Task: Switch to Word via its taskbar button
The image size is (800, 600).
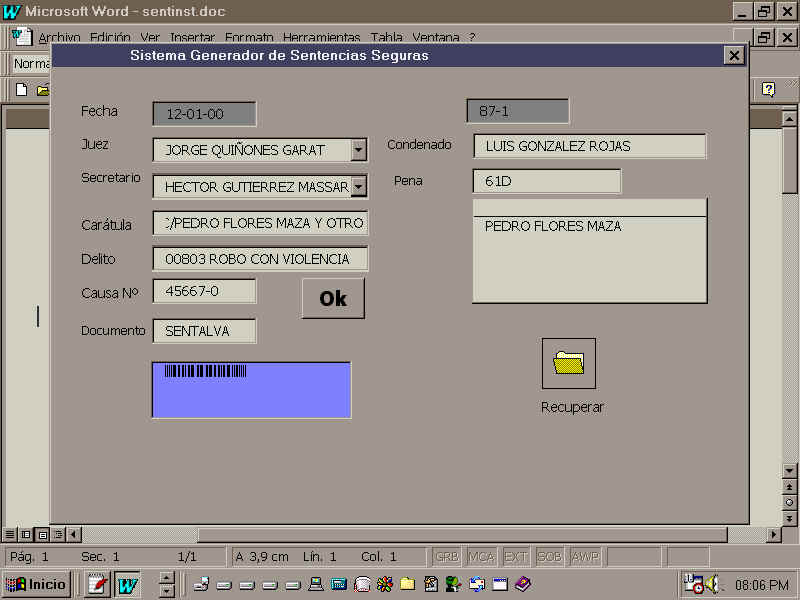Action: pos(127,584)
